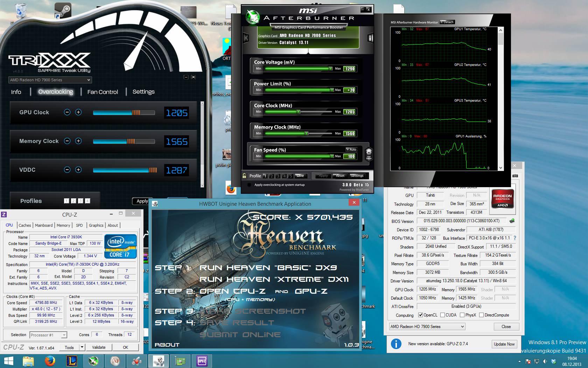Viewport: 588px width, 368px height.
Task: Switch to the GPU-Z graphics card taskbar icon
Action: click(x=180, y=361)
